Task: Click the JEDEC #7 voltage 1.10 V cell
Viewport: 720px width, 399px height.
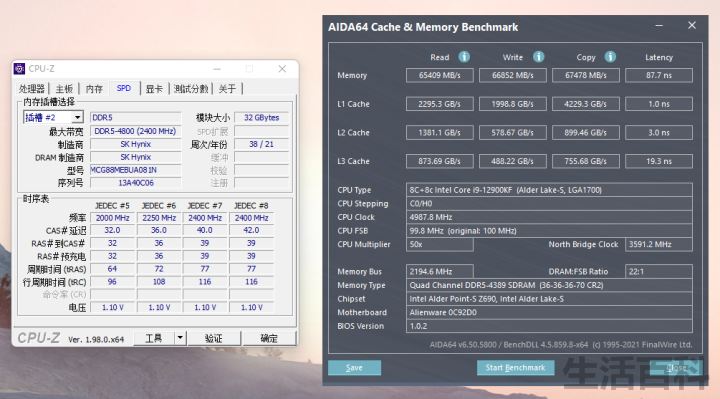Action: (205, 307)
